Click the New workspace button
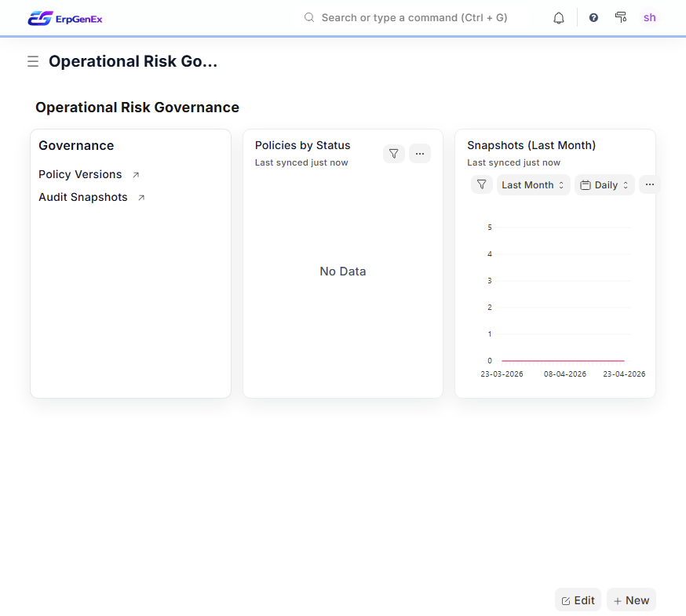686x616 pixels. pos(631,600)
